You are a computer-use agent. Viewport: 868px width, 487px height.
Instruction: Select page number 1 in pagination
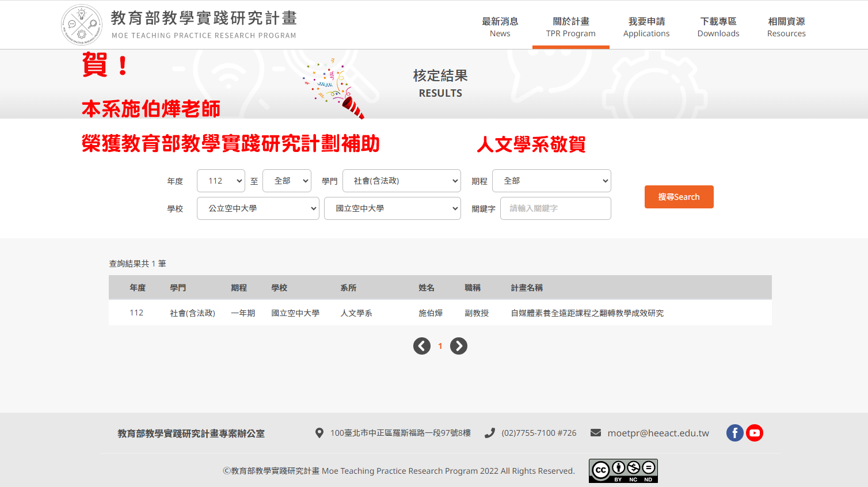pos(440,346)
